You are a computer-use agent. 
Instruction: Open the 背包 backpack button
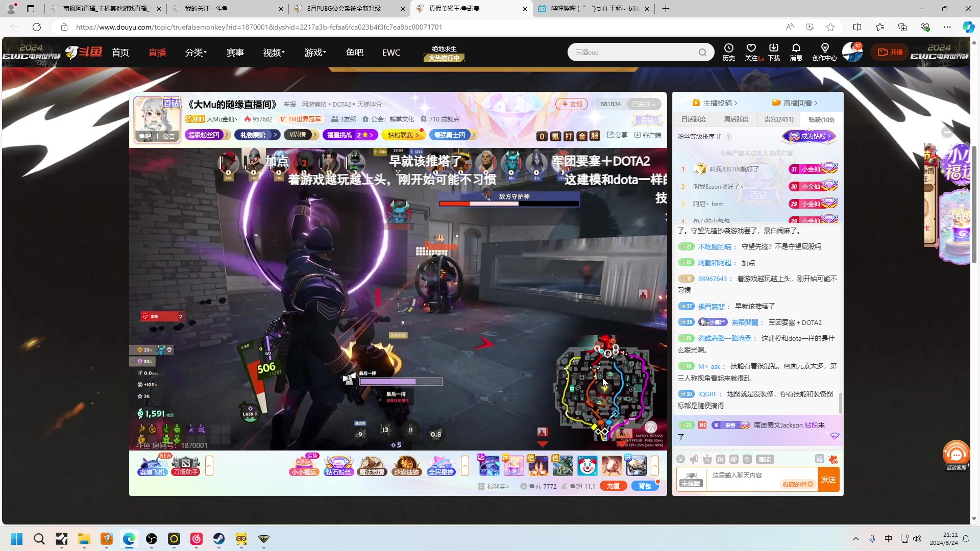pos(645,486)
